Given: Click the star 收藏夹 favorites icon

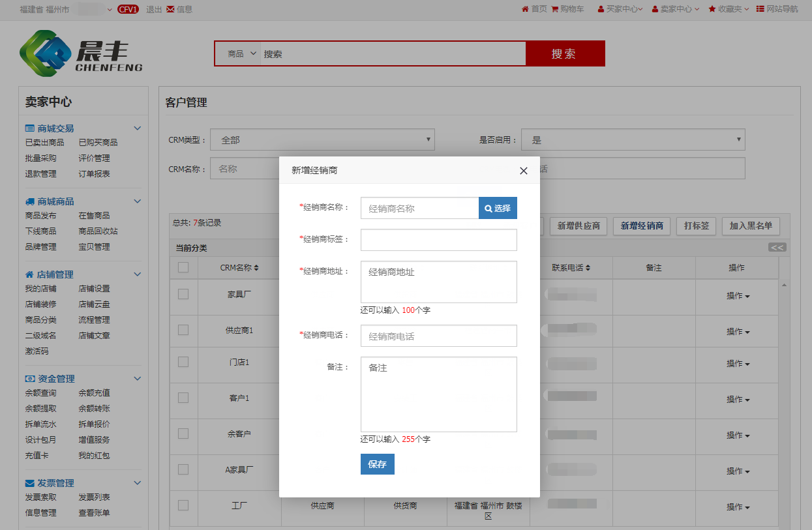Looking at the screenshot, I should pos(712,9).
